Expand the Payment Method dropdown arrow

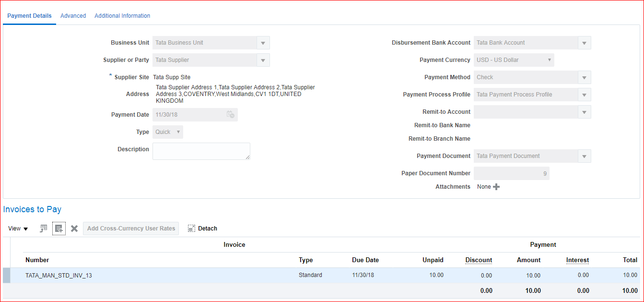(584, 77)
